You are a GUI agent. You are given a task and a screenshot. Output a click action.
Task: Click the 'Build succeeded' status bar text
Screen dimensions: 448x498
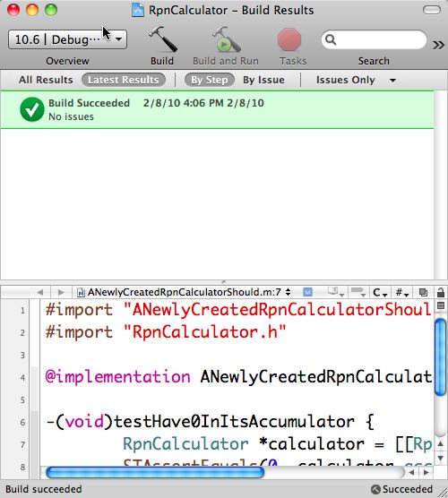(44, 489)
